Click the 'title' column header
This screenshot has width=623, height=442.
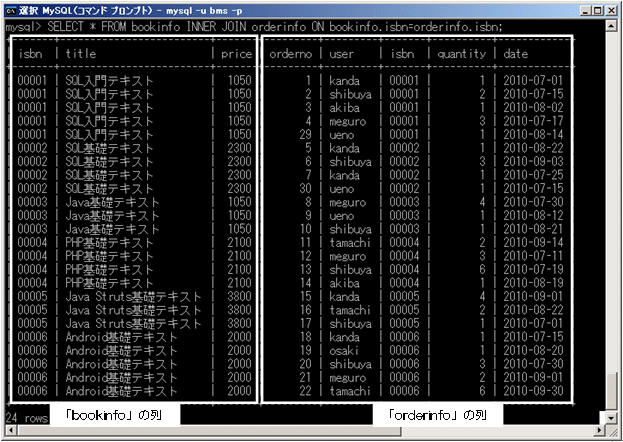81,54
